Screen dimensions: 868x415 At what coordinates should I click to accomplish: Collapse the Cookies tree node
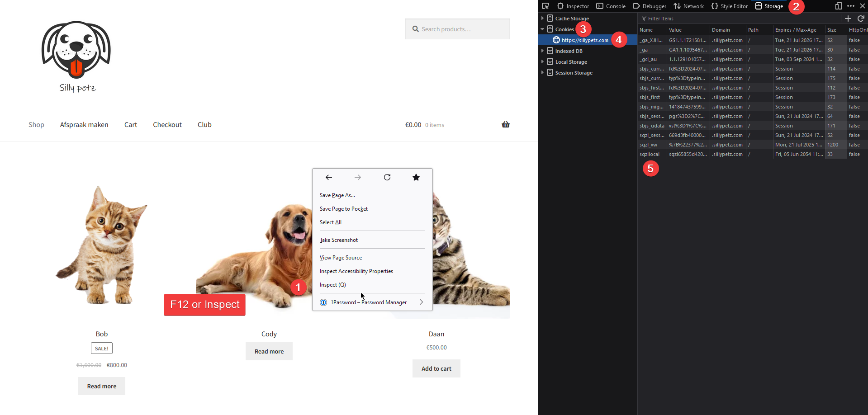tap(542, 29)
